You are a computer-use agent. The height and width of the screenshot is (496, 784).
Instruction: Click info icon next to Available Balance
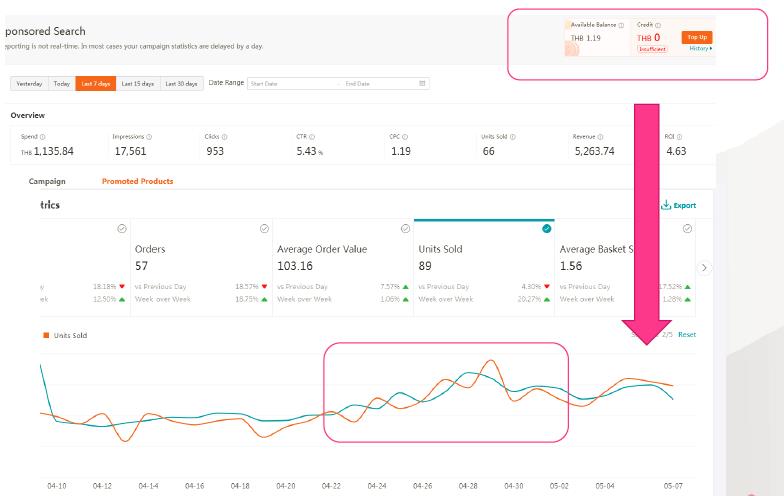coord(621,24)
